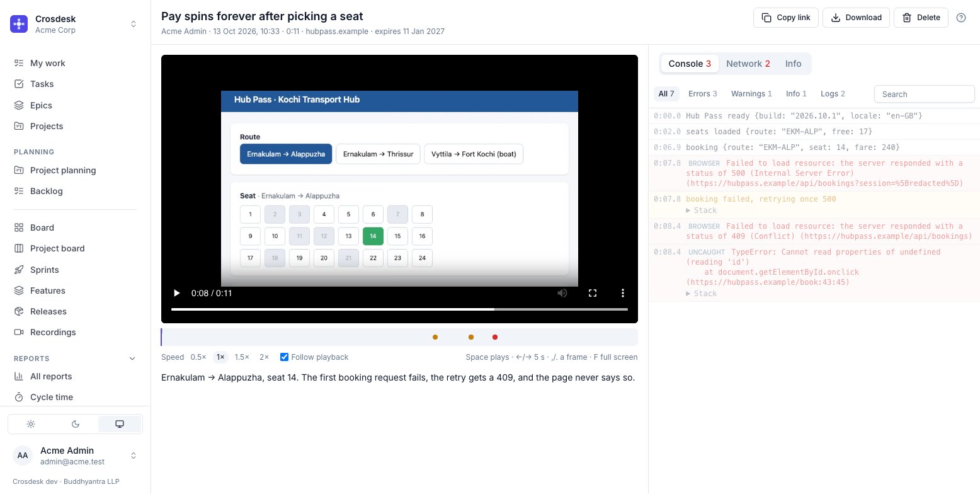Click the Crosdesk logo icon
Screen dimensions: 980x494
[19, 24]
